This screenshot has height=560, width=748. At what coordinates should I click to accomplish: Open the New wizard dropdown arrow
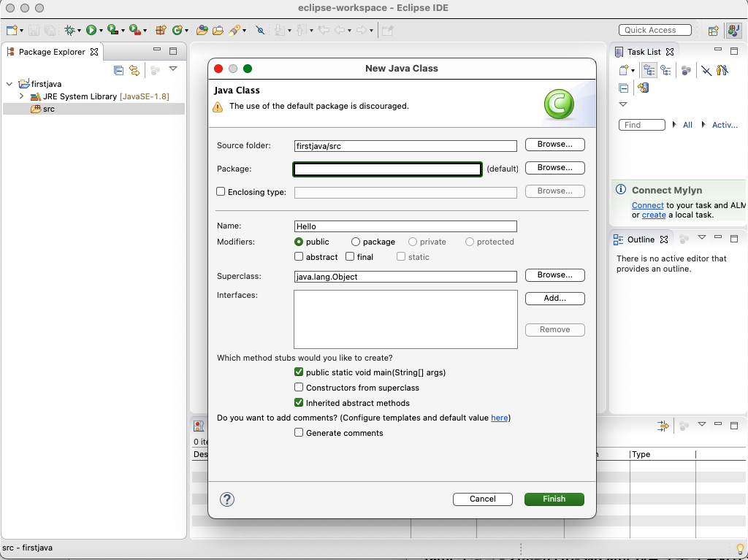tap(21, 31)
